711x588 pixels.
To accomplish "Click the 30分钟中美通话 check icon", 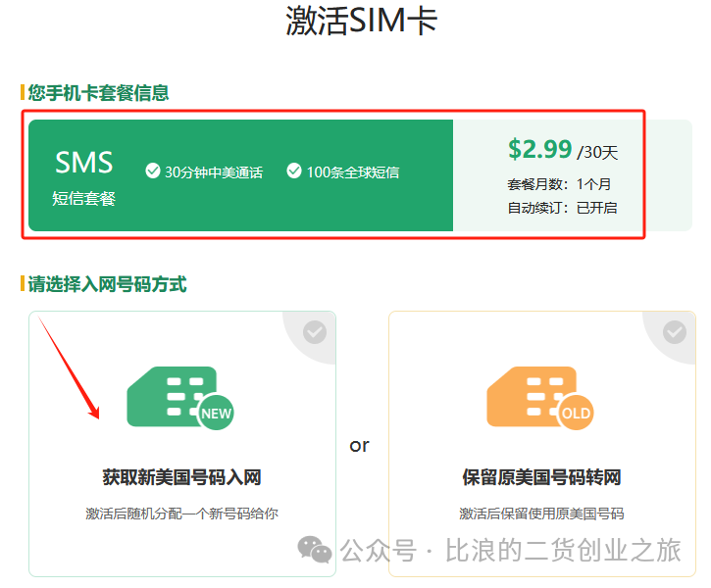I will click(153, 171).
